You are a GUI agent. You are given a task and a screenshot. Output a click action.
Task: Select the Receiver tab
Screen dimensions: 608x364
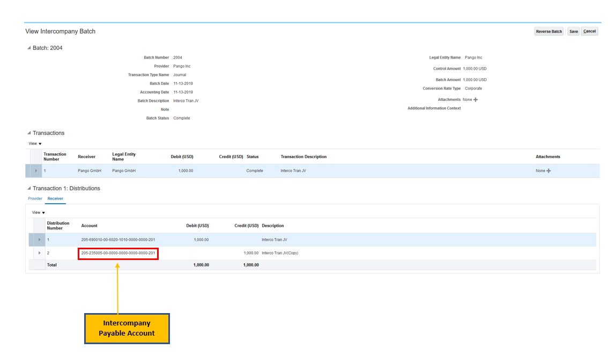(x=55, y=199)
